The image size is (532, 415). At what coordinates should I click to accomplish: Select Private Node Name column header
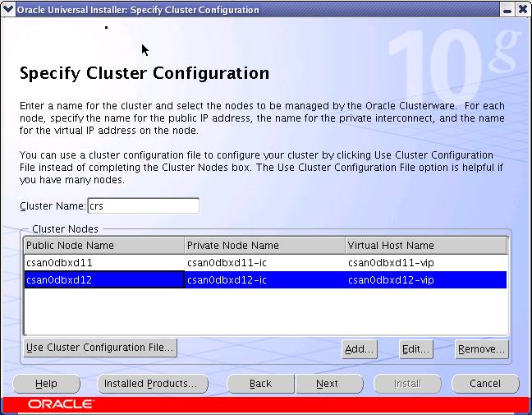[x=265, y=245]
